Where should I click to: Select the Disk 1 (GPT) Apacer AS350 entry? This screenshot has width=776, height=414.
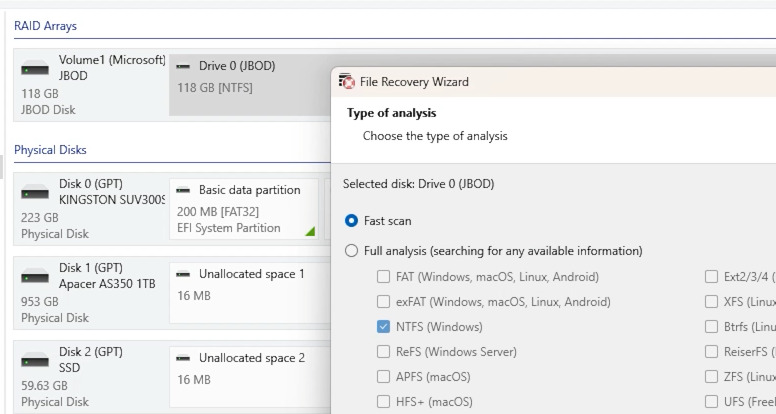coord(91,293)
